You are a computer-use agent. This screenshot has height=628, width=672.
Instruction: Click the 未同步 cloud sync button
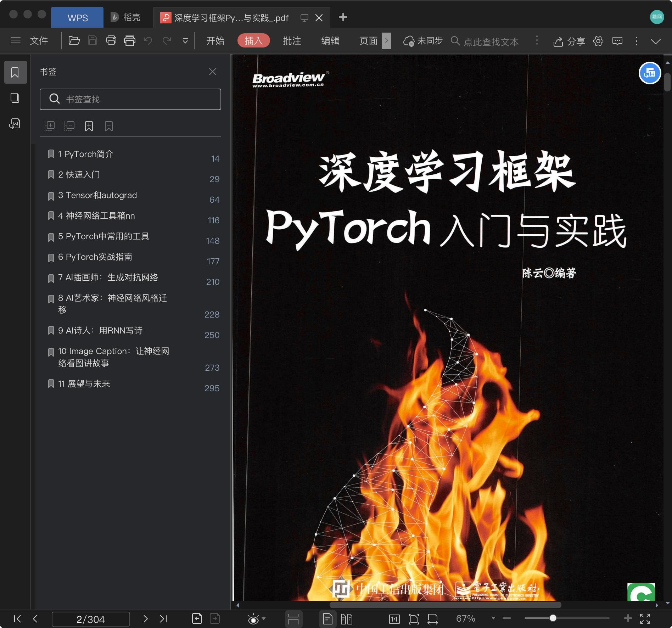pyautogui.click(x=423, y=41)
